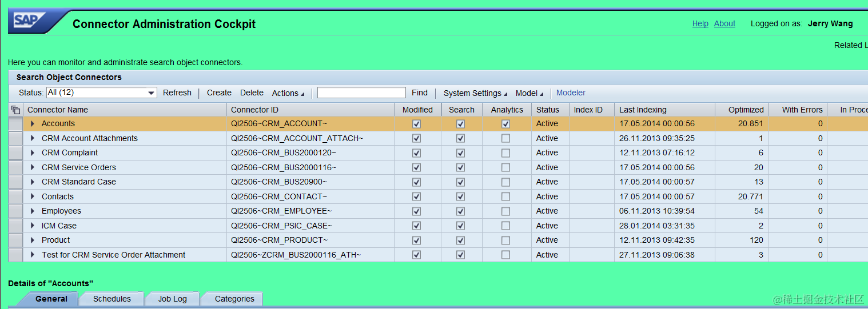868x309 pixels.
Task: Click the Find button
Action: click(420, 93)
